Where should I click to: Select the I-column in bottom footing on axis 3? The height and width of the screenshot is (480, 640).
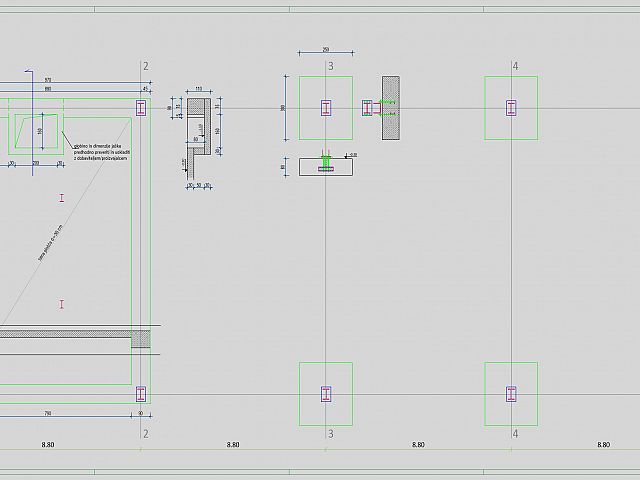click(x=326, y=394)
